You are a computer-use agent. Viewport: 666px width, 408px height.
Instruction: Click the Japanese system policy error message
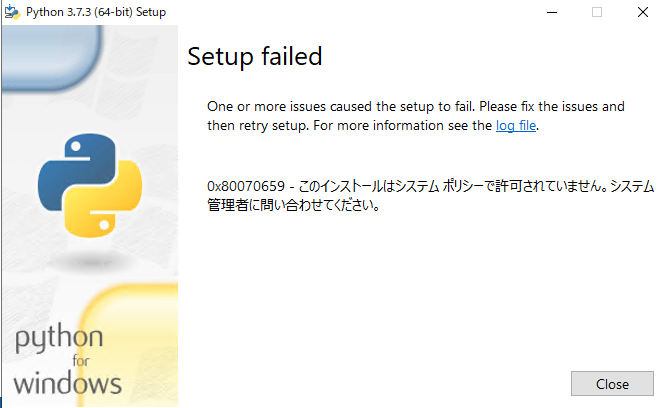(470, 187)
